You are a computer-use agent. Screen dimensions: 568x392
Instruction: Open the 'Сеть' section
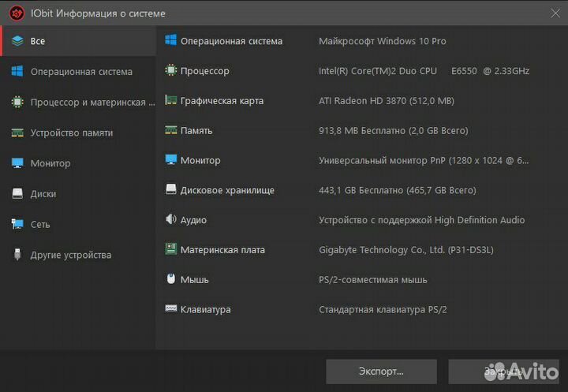tap(79, 224)
